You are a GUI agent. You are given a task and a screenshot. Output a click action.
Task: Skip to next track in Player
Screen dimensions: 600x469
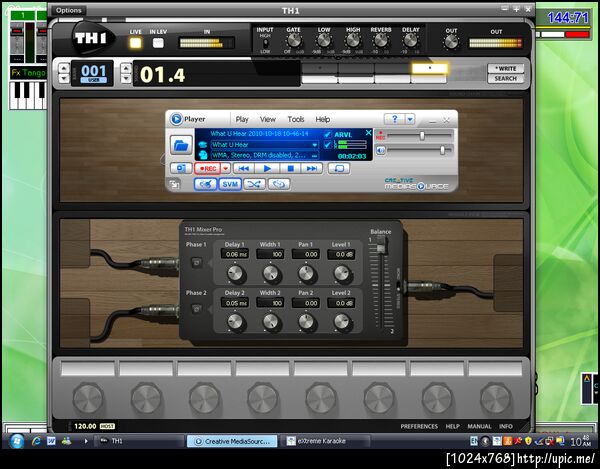pos(312,168)
